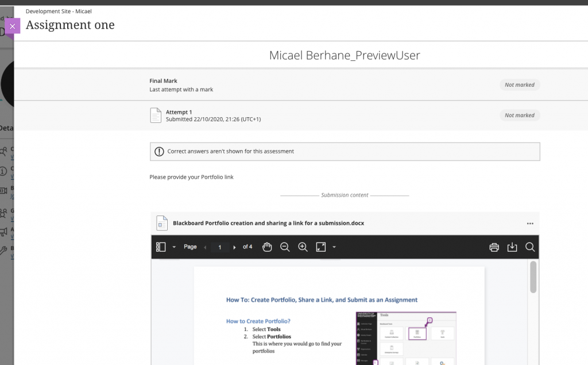Select the hand pan tool
The image size is (588, 365).
click(267, 247)
